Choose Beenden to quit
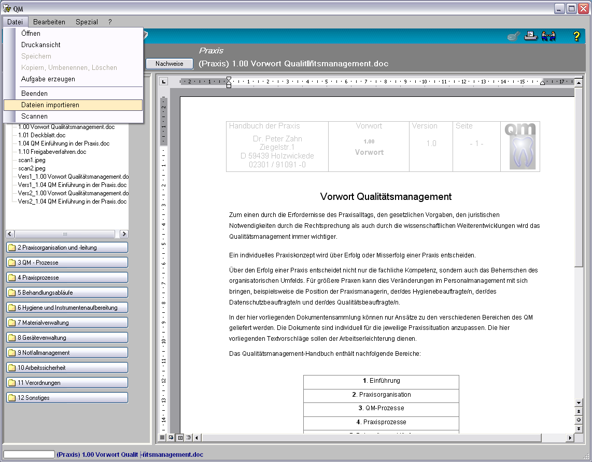The width and height of the screenshot is (592, 462). [73, 93]
